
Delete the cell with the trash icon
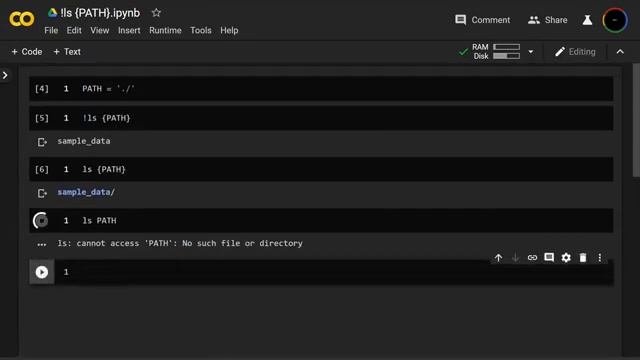tap(583, 258)
